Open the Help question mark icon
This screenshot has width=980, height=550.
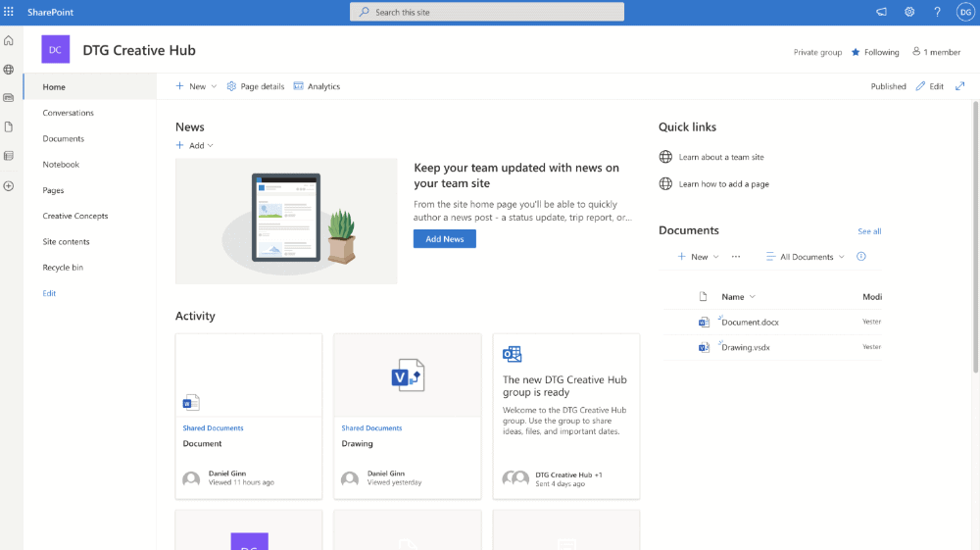[937, 12]
